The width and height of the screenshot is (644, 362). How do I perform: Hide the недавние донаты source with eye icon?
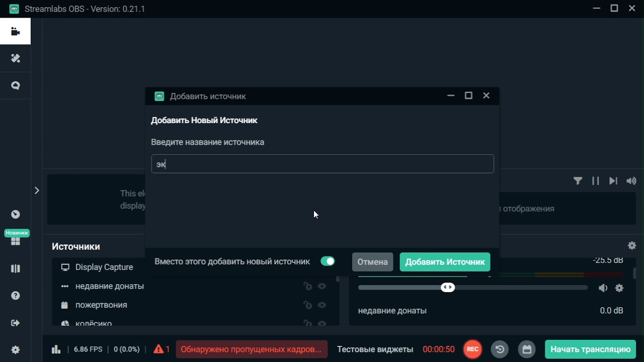pyautogui.click(x=322, y=286)
